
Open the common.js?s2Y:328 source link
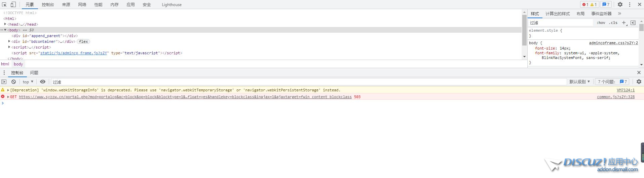616,97
